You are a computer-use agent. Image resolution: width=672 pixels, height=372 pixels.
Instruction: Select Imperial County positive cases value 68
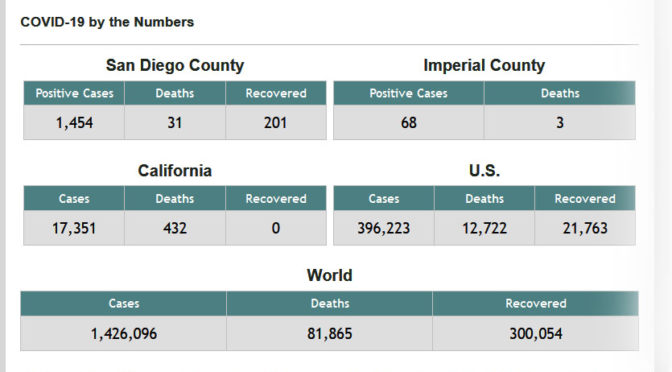pyautogui.click(x=409, y=123)
